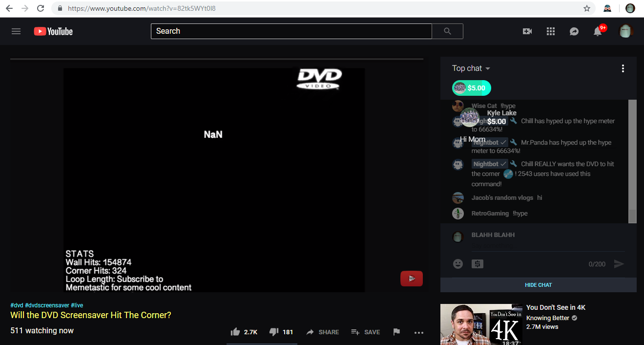Click the search magnifier button
This screenshot has height=345, width=644.
click(448, 31)
